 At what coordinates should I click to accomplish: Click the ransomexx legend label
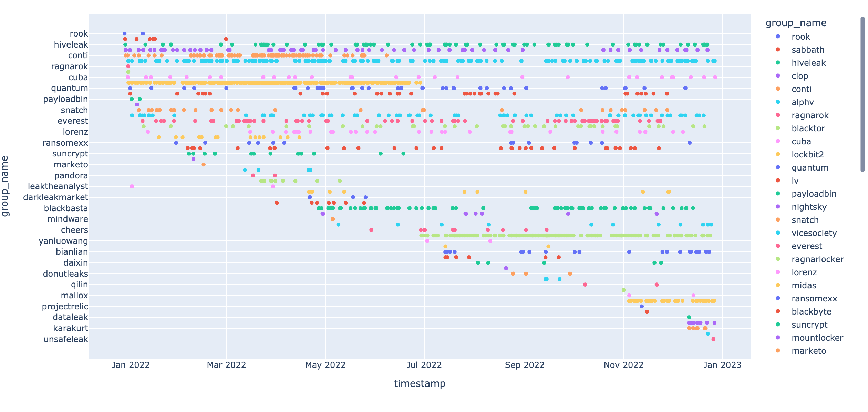pos(814,299)
